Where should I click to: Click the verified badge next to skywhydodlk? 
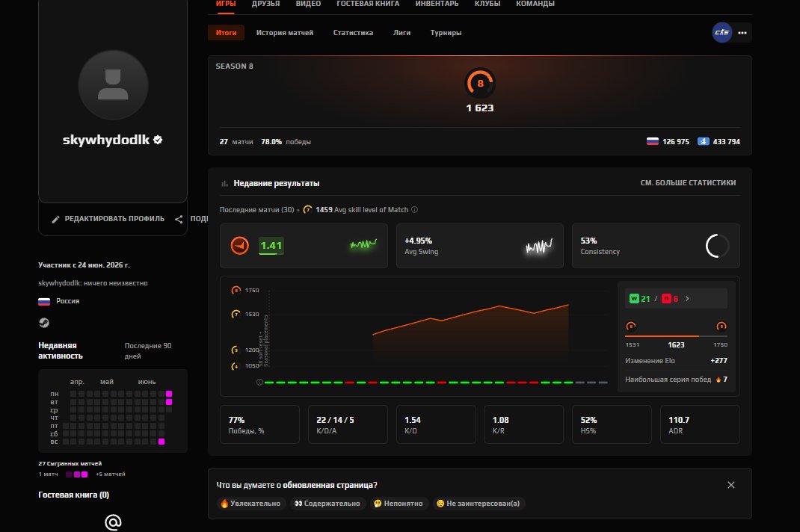pos(158,140)
